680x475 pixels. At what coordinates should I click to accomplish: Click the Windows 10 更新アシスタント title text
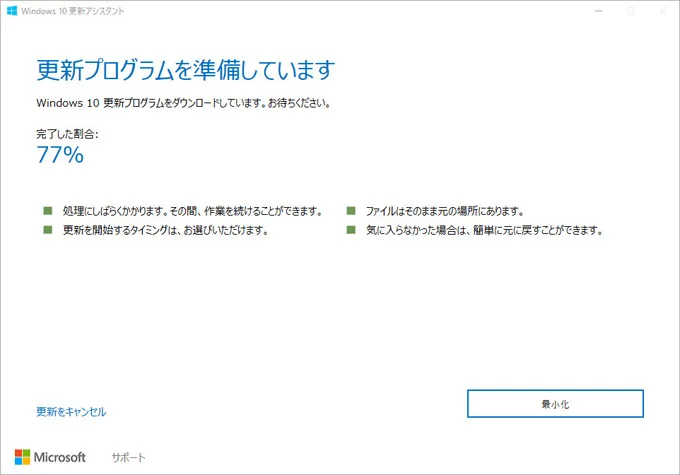[75, 10]
